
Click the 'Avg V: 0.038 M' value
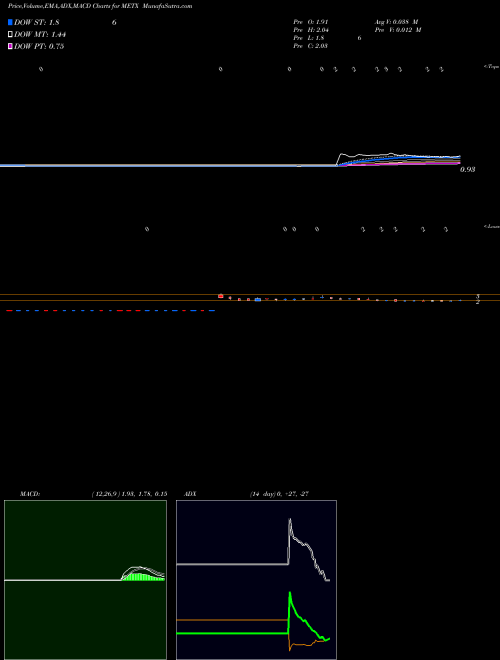(396, 21)
